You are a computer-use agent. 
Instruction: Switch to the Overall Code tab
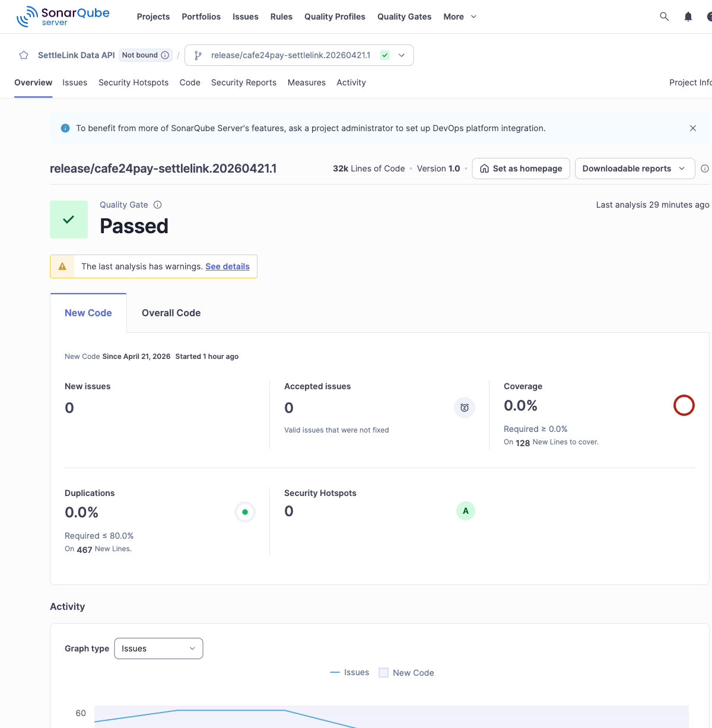171,313
